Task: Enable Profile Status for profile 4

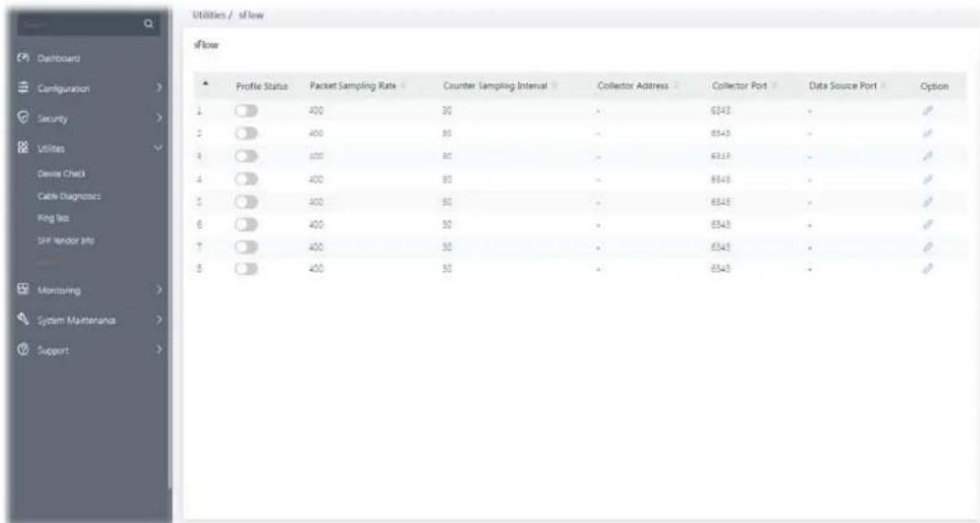Action: [x=247, y=179]
